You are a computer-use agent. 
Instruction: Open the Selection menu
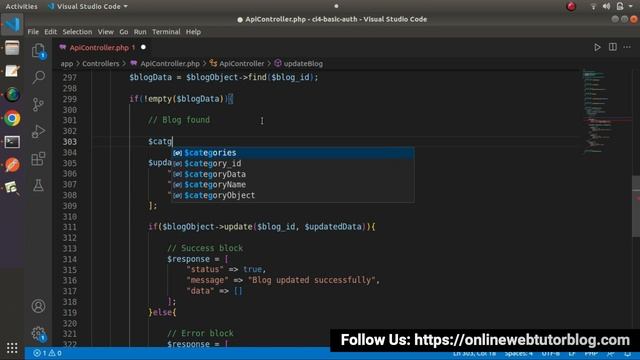(x=77, y=32)
